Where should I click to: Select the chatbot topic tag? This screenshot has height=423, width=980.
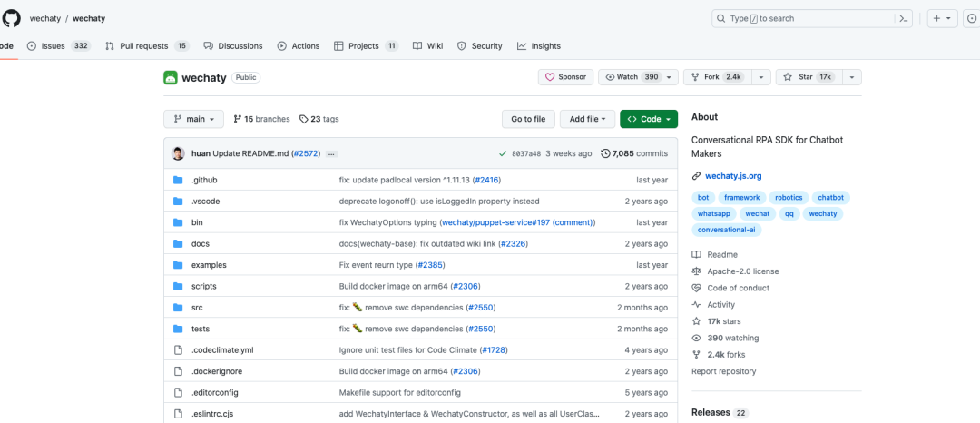(830, 198)
